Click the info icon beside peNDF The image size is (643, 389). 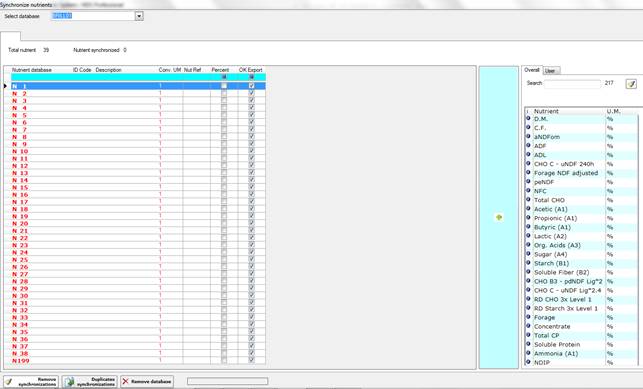(528, 181)
